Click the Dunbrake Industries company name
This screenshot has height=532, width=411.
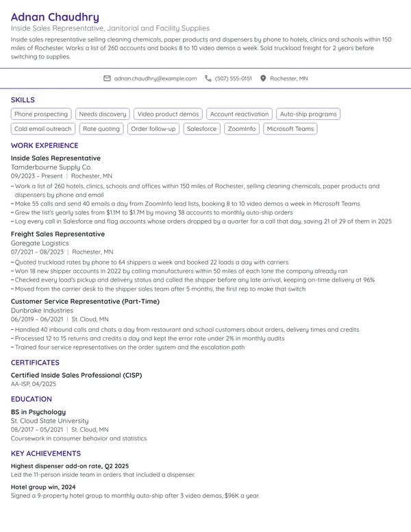42,311
